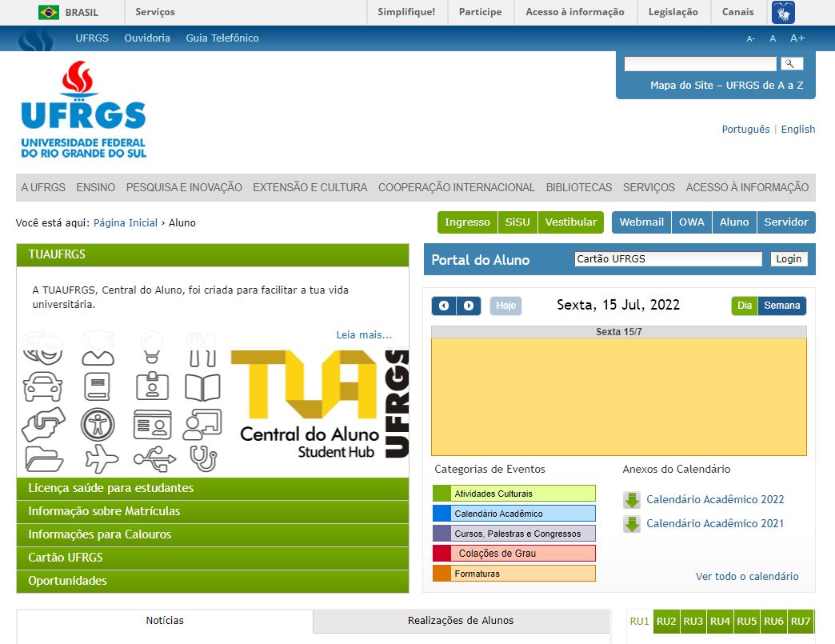Click the Login button

click(x=789, y=259)
